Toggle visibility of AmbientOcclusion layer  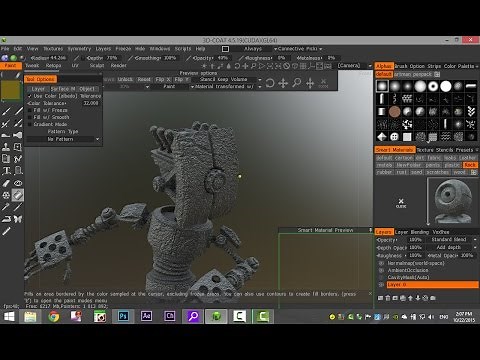(x=381, y=270)
